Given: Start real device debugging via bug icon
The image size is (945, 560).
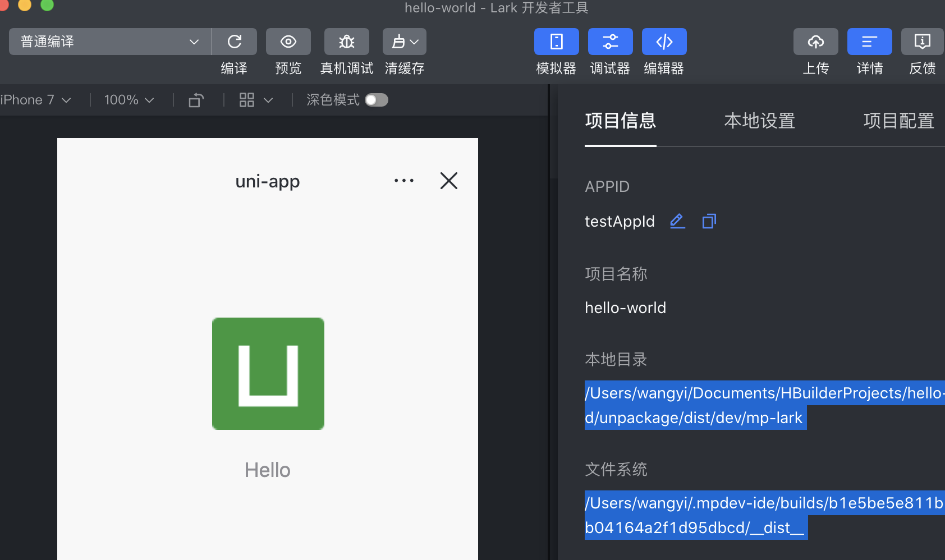Looking at the screenshot, I should click(x=346, y=42).
